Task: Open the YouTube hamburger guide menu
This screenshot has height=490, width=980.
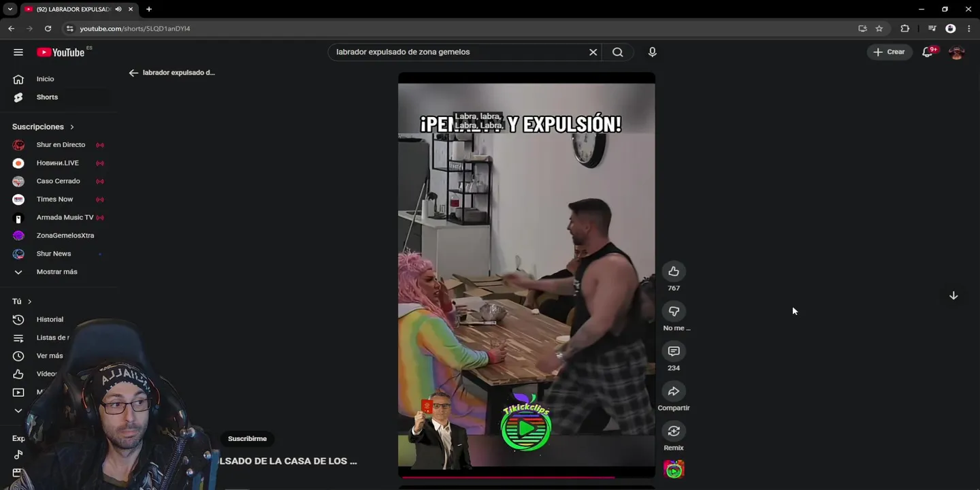Action: [x=18, y=52]
